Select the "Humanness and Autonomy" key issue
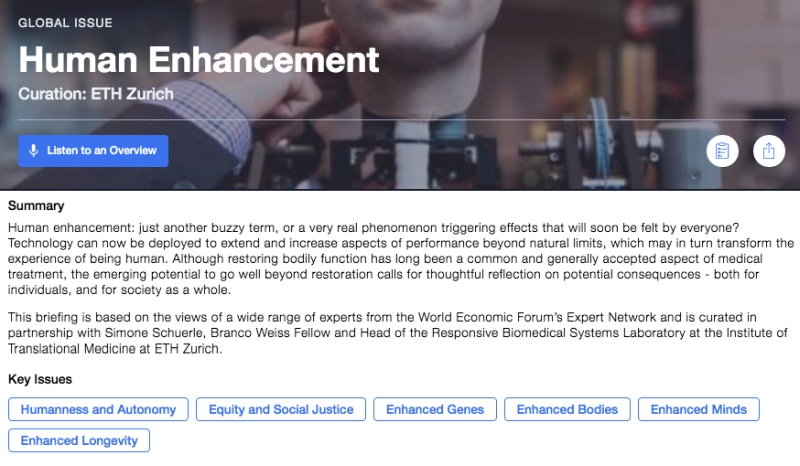800x466 pixels. (x=98, y=409)
